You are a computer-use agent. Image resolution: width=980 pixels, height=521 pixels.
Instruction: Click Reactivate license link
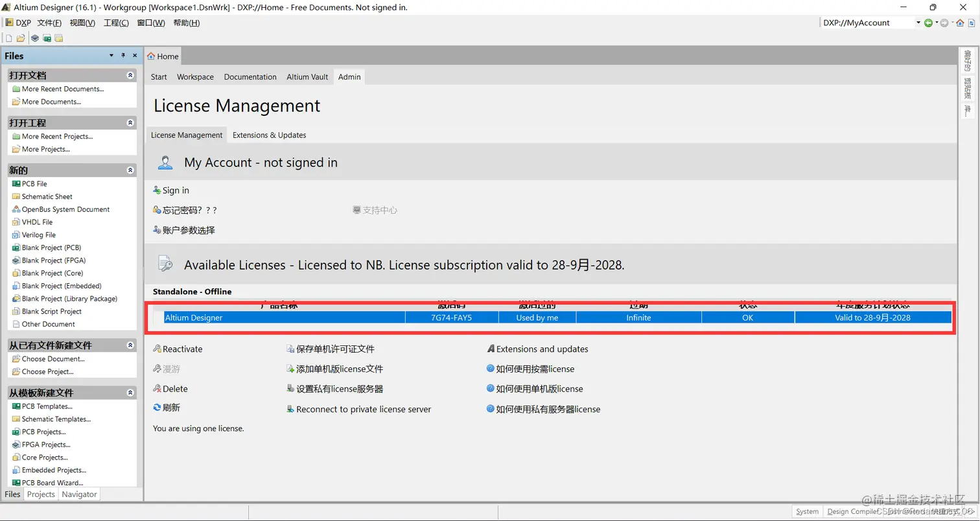(x=178, y=349)
